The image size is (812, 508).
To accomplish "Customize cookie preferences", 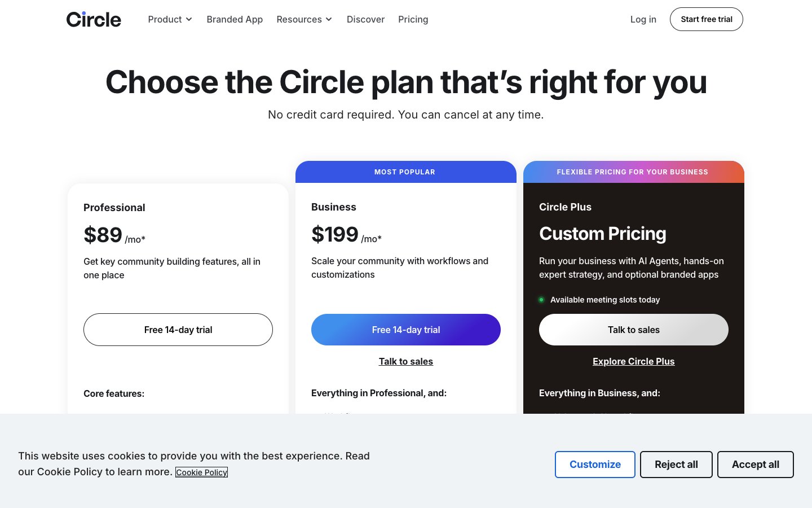I will (x=595, y=465).
